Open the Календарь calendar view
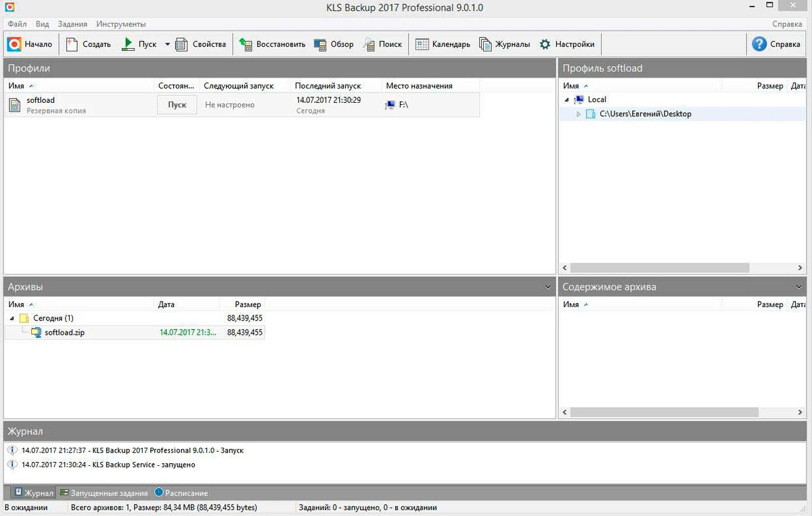The height and width of the screenshot is (516, 812). click(443, 44)
